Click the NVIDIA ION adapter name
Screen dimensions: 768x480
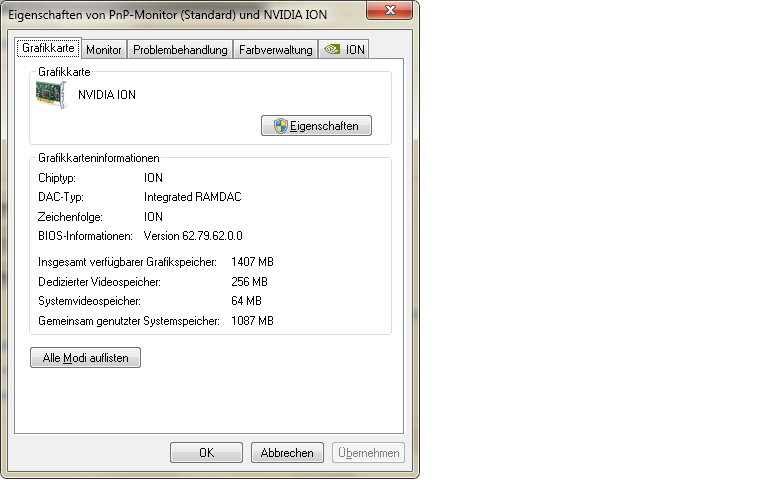pyautogui.click(x=107, y=95)
